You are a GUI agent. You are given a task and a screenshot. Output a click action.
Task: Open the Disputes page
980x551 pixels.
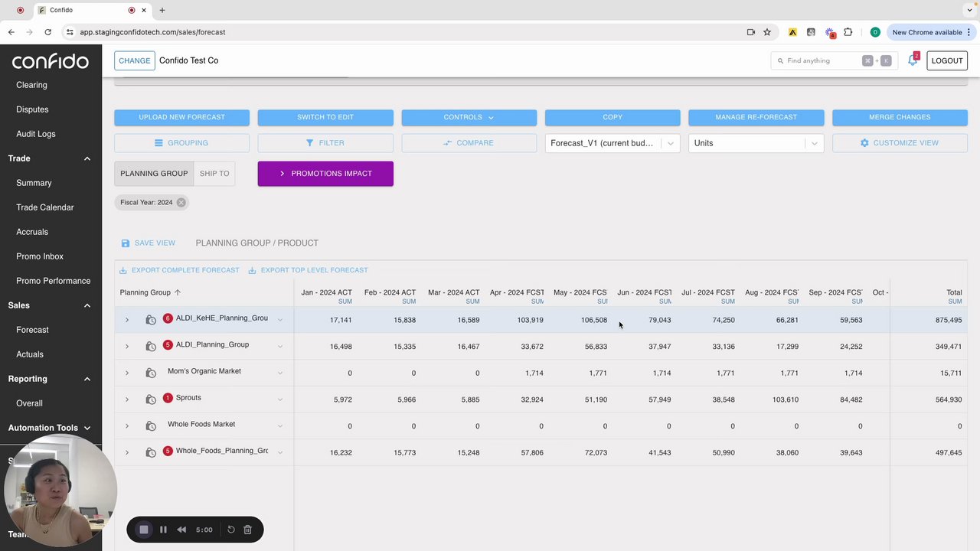(x=32, y=109)
